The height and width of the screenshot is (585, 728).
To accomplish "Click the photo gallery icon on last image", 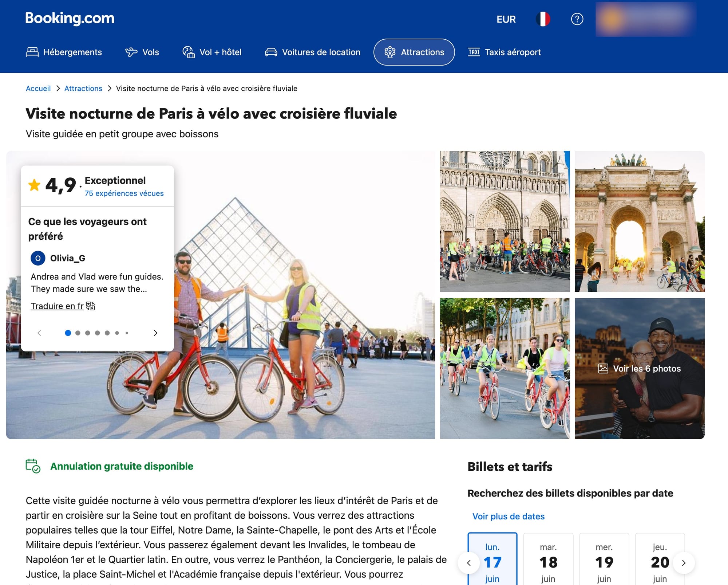I will pyautogui.click(x=603, y=369).
